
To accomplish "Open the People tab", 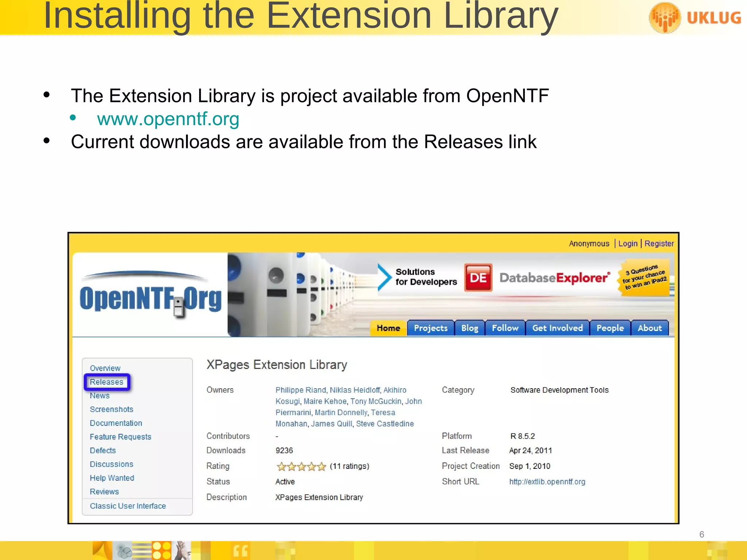I will pyautogui.click(x=610, y=328).
